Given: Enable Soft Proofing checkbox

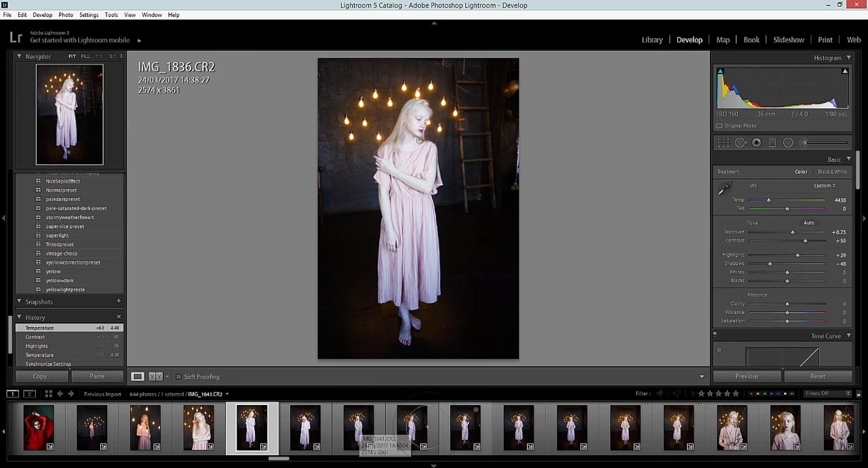Looking at the screenshot, I should [x=179, y=376].
